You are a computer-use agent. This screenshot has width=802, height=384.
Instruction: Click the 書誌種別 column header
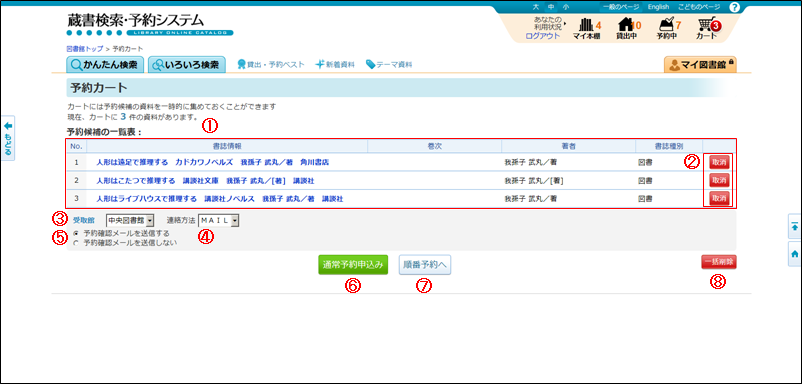point(669,146)
